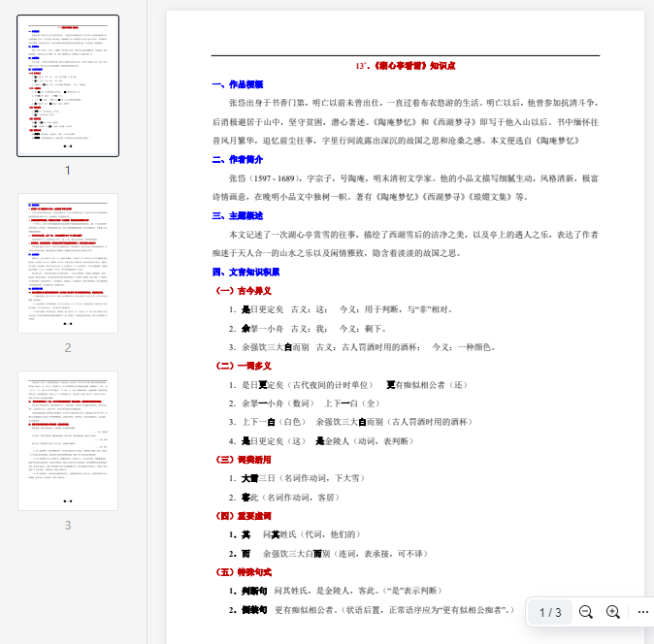Screen dimensions: 654x644
Task: Select the page 1 thumbnail
Action: pos(68,84)
